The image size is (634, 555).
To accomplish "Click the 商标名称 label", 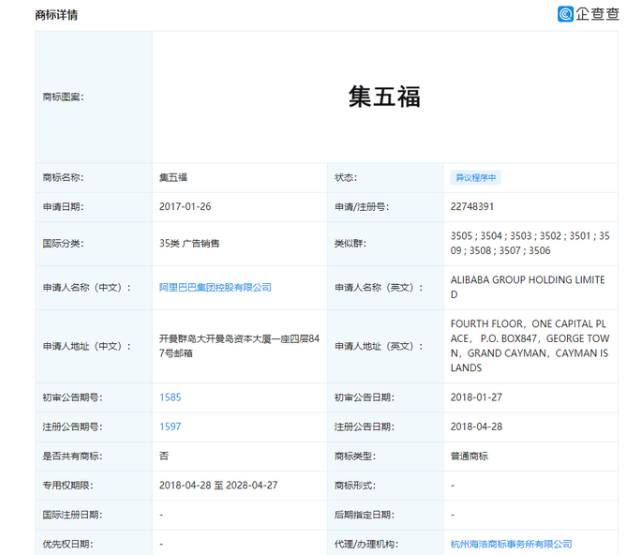I will [63, 177].
